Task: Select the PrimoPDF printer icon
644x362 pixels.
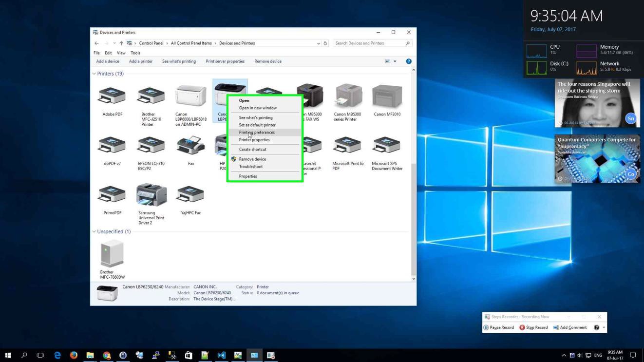Action: [112, 194]
